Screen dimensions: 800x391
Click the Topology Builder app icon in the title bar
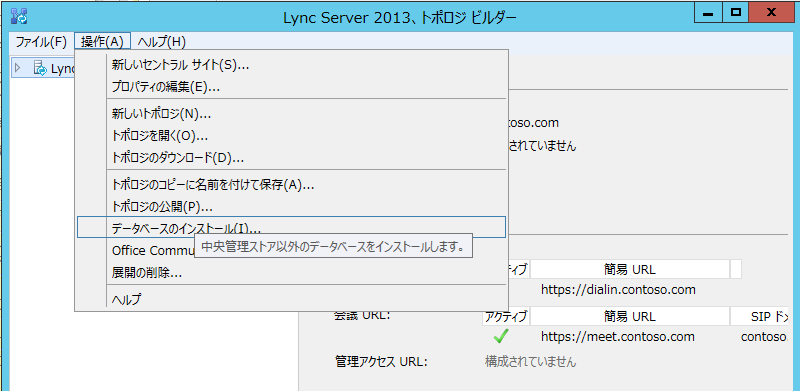[19, 16]
